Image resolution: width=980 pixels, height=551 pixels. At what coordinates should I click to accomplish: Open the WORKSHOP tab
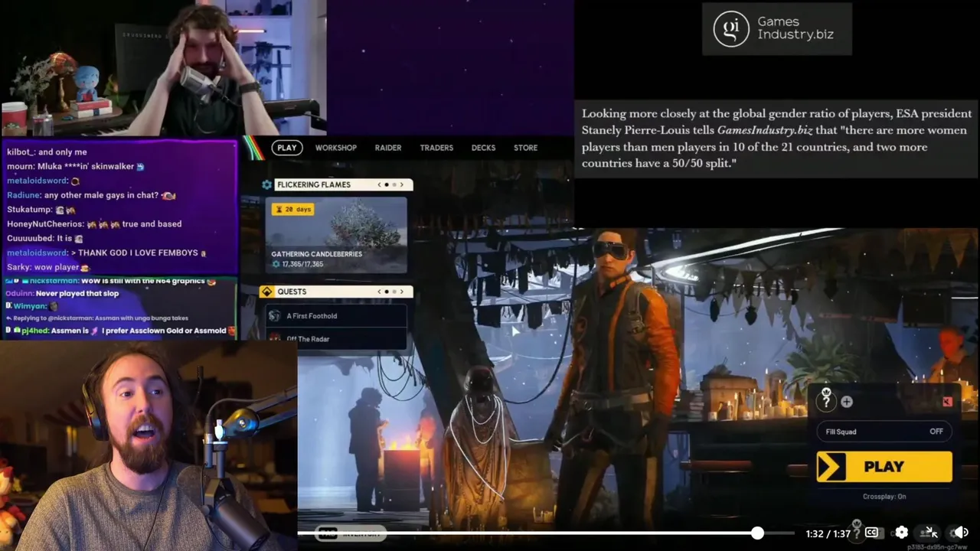point(336,148)
